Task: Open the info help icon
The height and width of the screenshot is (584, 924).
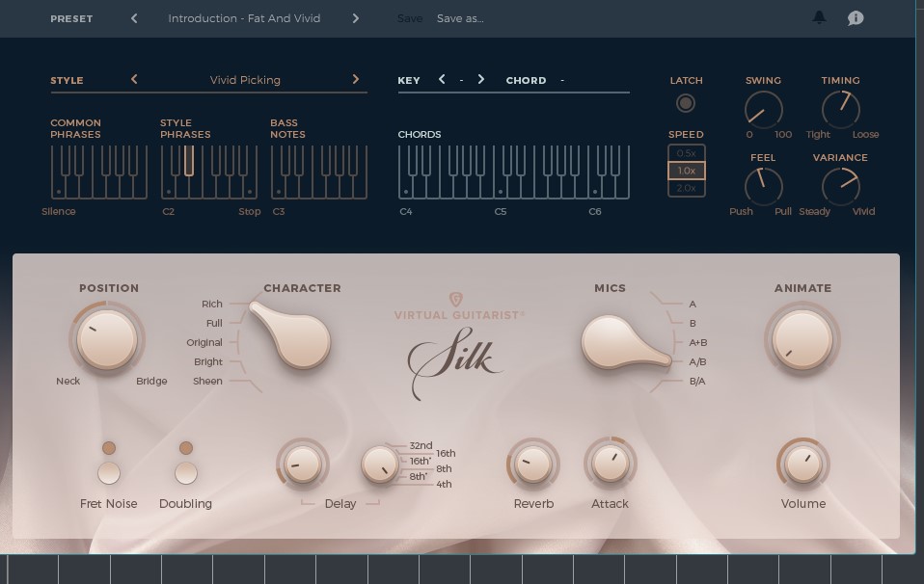Action: pos(855,17)
